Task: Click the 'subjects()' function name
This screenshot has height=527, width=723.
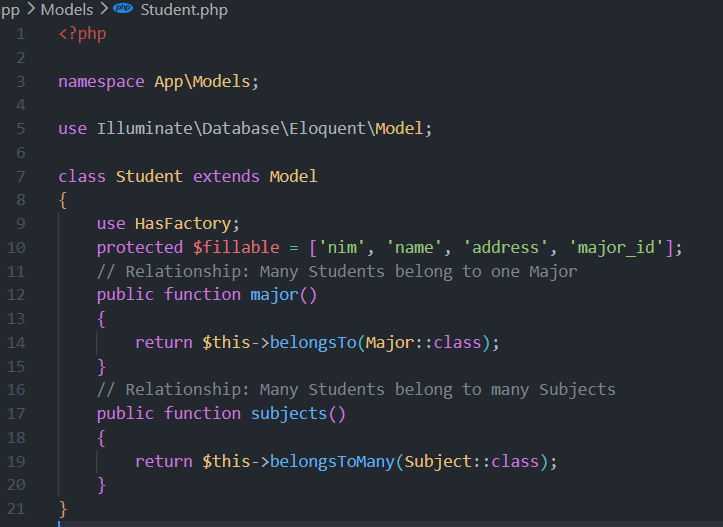Action: click(298, 414)
